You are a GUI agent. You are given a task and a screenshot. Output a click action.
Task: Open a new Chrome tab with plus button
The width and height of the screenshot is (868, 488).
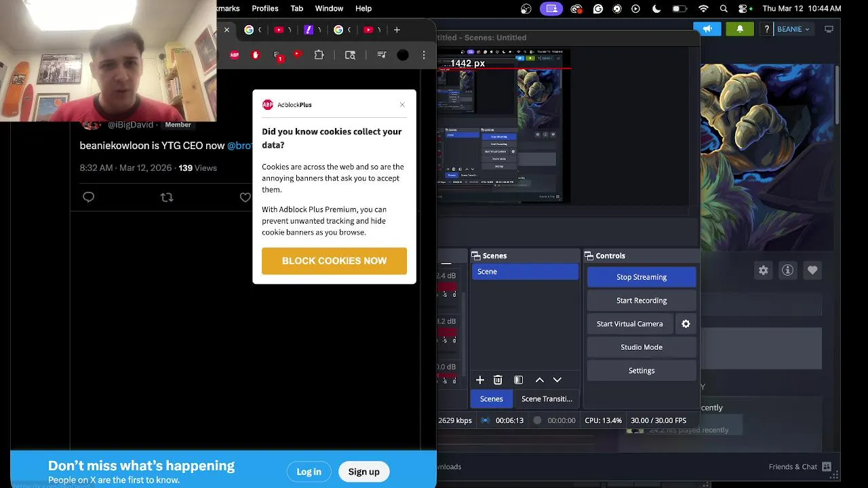397,30
